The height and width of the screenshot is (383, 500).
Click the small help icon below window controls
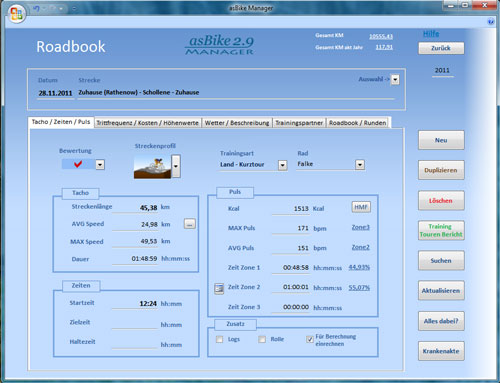pos(491,22)
